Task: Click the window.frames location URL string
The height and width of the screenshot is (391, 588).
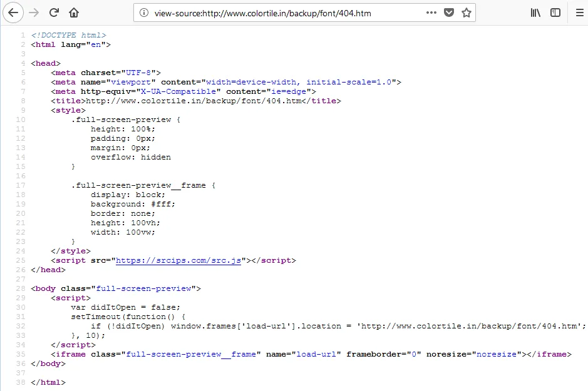Action: pos(469,326)
